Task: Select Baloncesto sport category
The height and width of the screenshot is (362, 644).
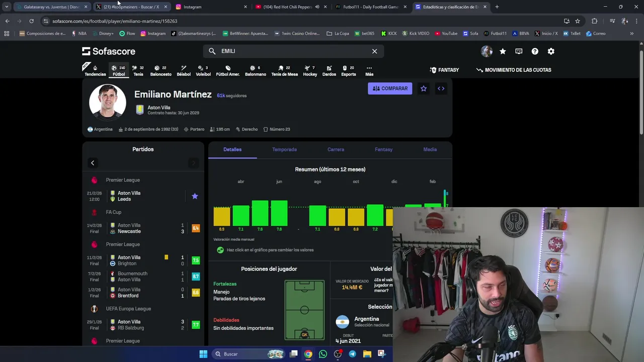Action: pyautogui.click(x=160, y=70)
